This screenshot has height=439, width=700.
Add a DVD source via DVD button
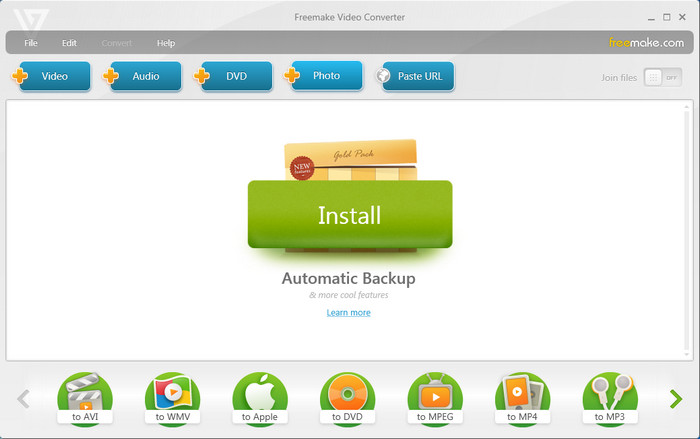click(233, 76)
